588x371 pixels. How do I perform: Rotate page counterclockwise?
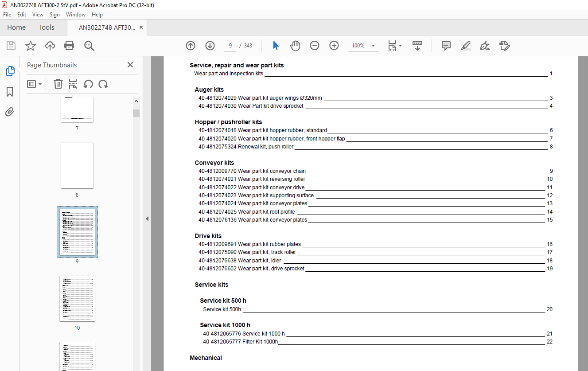coord(88,84)
